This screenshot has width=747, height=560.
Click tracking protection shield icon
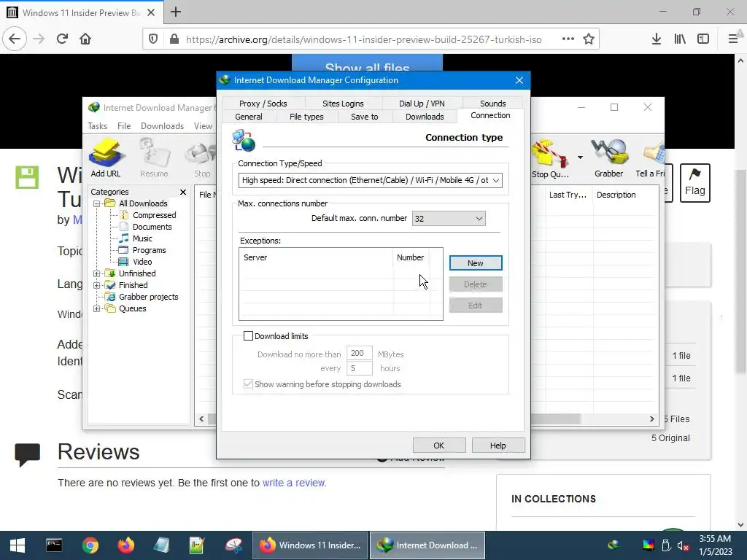[153, 39]
